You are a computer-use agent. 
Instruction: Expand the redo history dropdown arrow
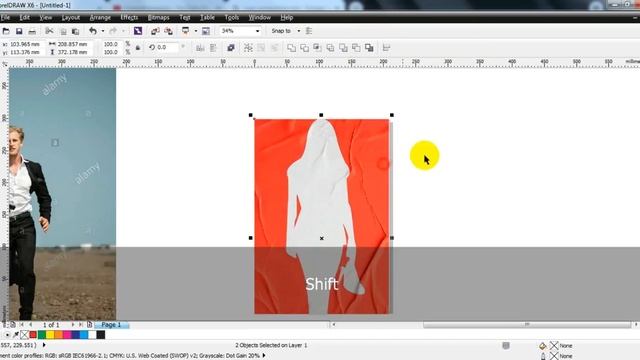pos(123,31)
